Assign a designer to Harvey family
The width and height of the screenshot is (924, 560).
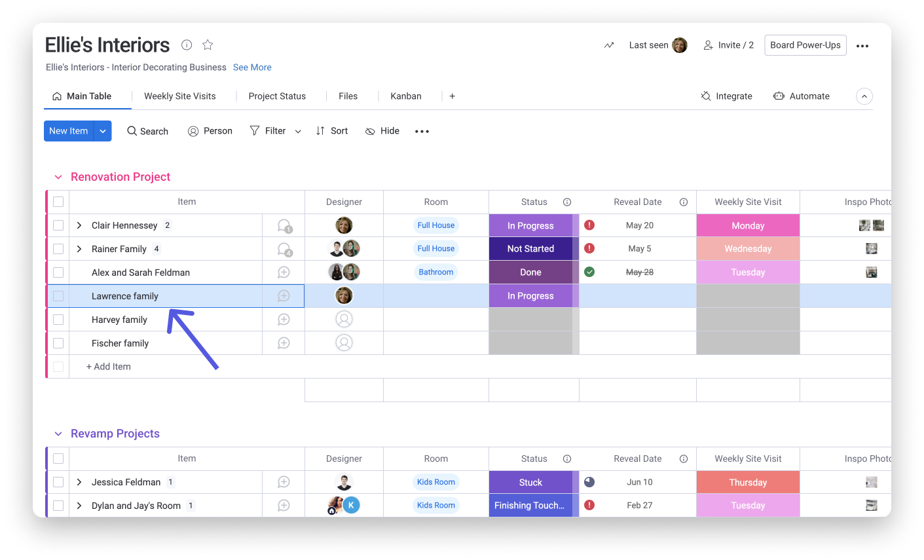[344, 319]
